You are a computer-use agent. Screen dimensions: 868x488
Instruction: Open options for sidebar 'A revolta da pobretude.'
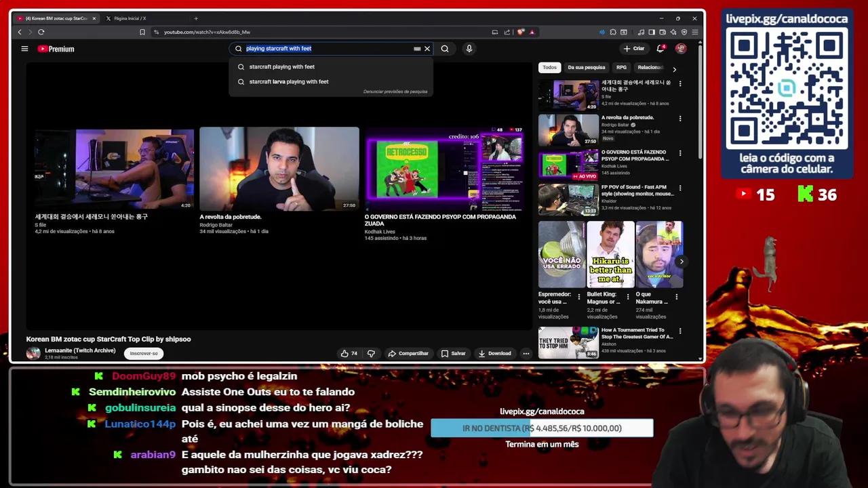pyautogui.click(x=680, y=119)
